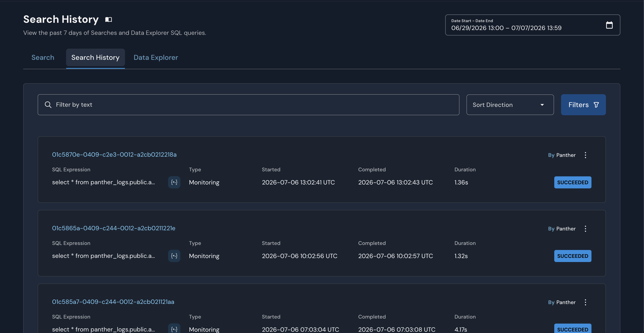644x333 pixels.
Task: Click SQL expression text in 01c585a7 card
Action: [x=103, y=329]
